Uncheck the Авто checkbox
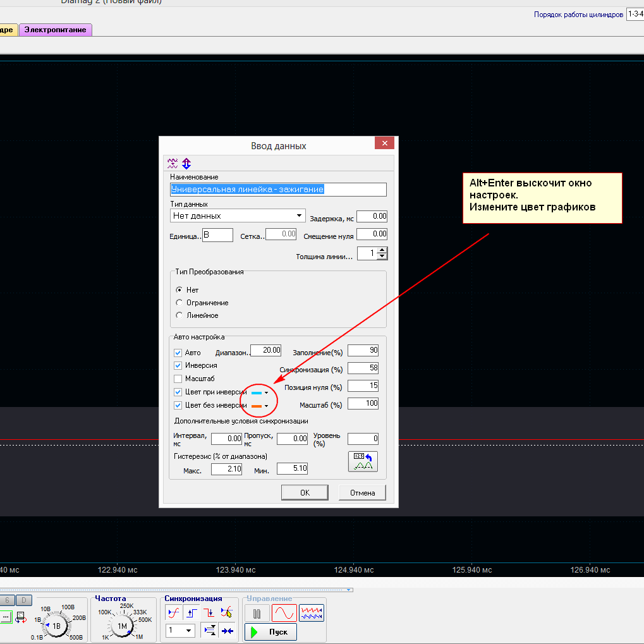The height and width of the screenshot is (644, 644). point(178,353)
